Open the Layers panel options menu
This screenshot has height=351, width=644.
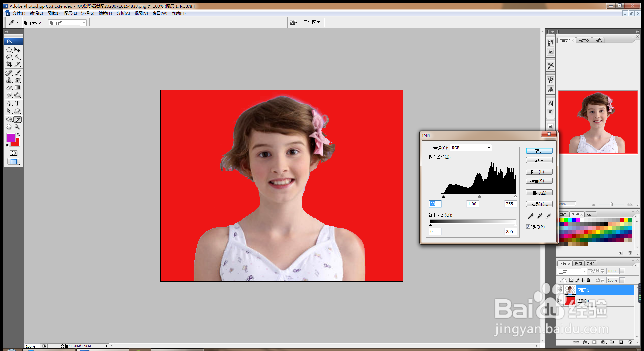coord(636,265)
